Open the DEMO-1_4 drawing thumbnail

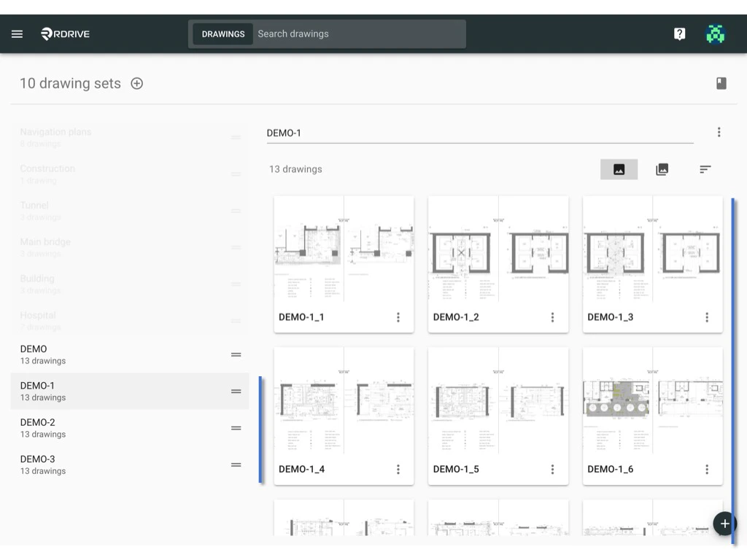(x=344, y=401)
